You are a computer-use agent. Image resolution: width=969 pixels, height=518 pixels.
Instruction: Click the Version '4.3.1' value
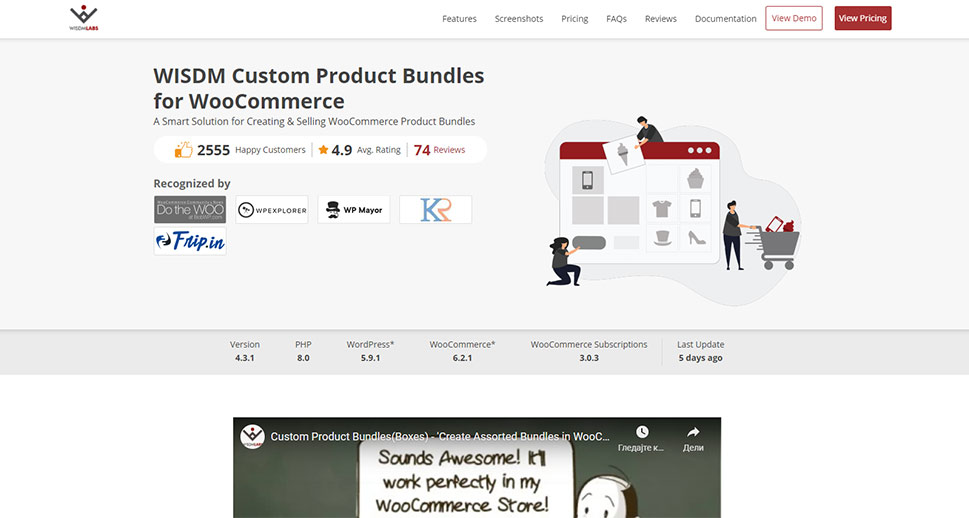click(x=245, y=358)
